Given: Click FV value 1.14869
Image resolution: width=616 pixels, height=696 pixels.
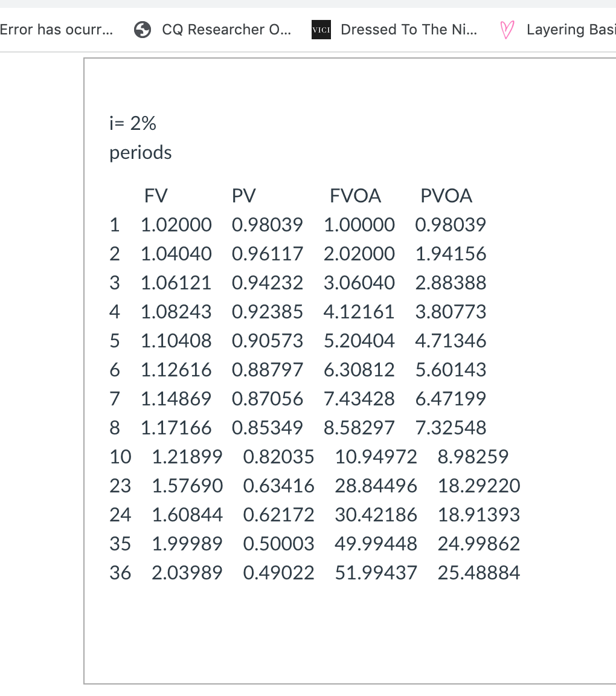Looking at the screenshot, I should click(x=176, y=399).
